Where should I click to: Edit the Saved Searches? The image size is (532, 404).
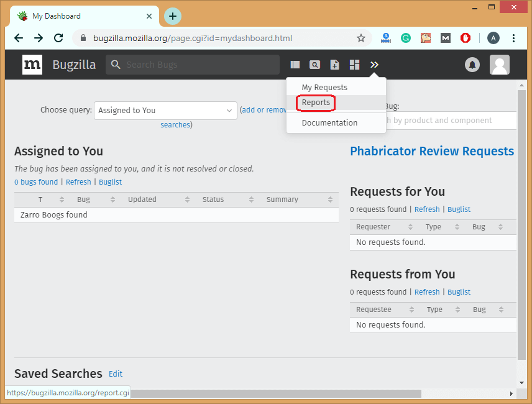click(116, 374)
